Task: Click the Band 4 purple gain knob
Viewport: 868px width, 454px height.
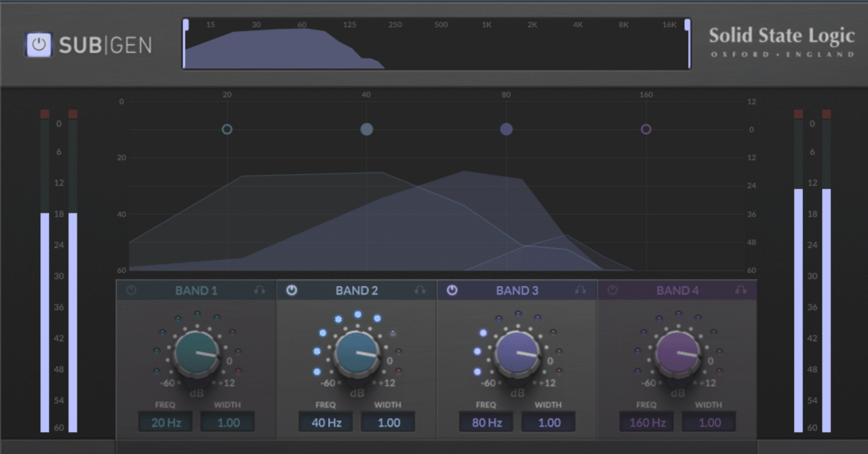Action: point(678,352)
